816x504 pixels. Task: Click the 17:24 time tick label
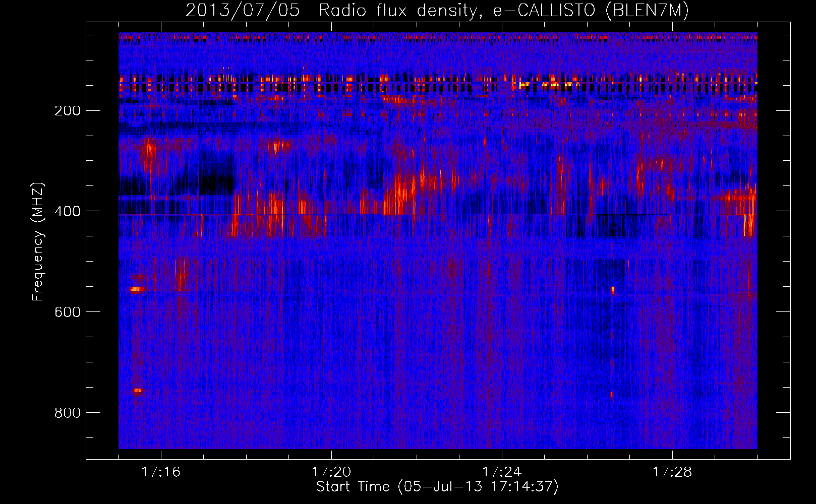[502, 472]
